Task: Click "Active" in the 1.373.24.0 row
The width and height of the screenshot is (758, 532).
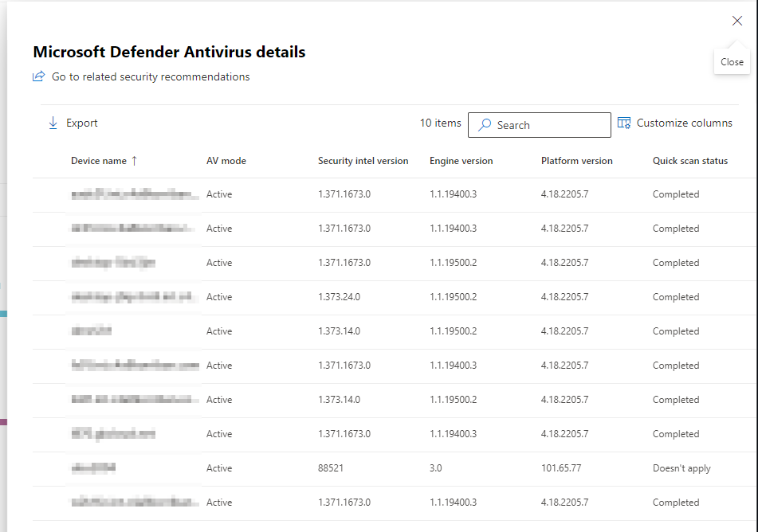Action: coord(219,297)
